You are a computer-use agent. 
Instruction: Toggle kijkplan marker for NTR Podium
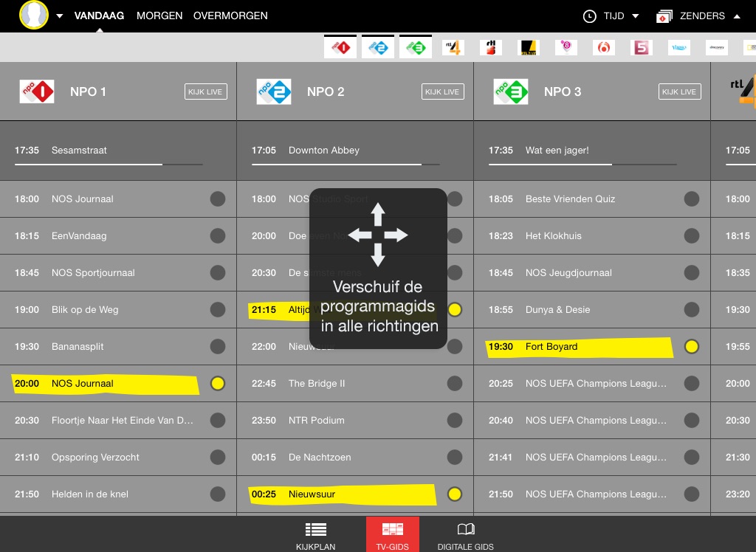tap(455, 421)
